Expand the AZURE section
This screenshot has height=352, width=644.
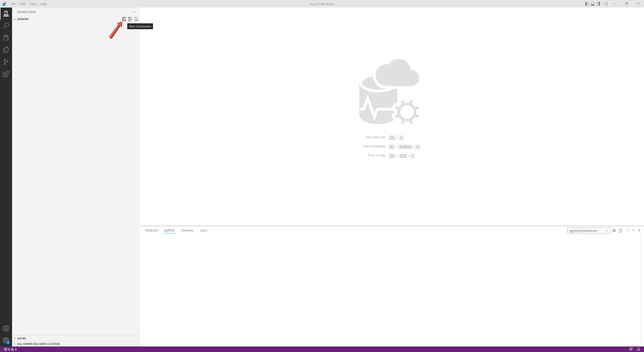(22, 338)
